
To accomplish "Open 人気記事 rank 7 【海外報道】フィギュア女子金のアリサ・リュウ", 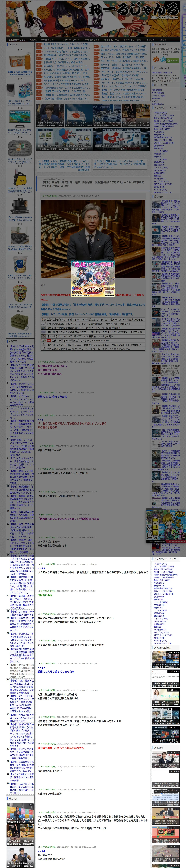I will pos(22,447).
